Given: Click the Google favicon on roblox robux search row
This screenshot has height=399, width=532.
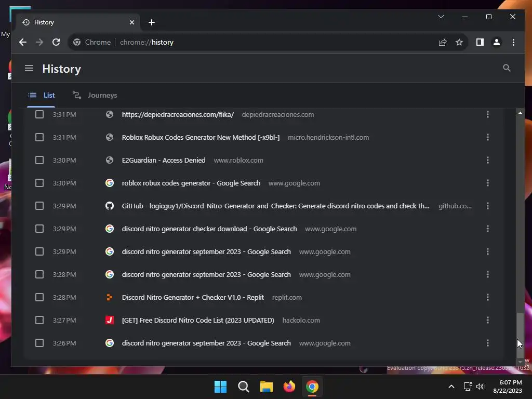Looking at the screenshot, I should (x=109, y=183).
